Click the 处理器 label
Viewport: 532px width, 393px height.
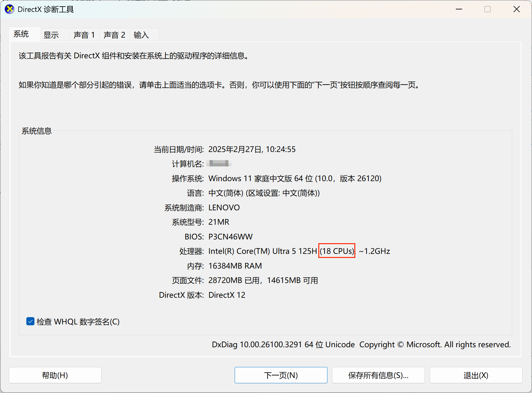point(191,251)
